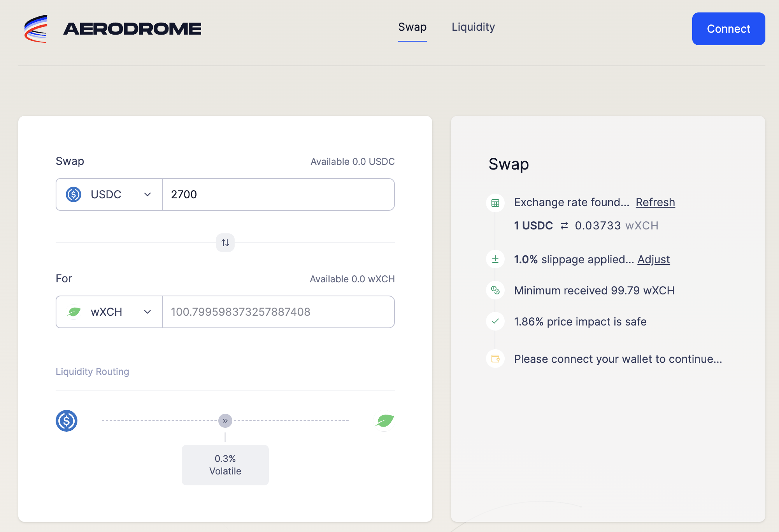Click the wallet icon beside the connect message
The image size is (779, 532).
pyautogui.click(x=495, y=359)
